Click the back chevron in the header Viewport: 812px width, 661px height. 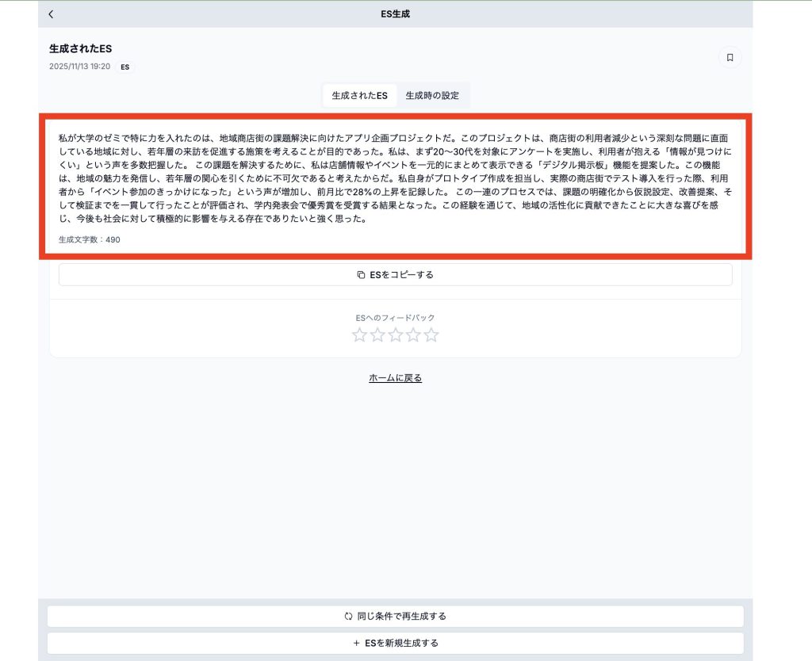click(x=52, y=14)
